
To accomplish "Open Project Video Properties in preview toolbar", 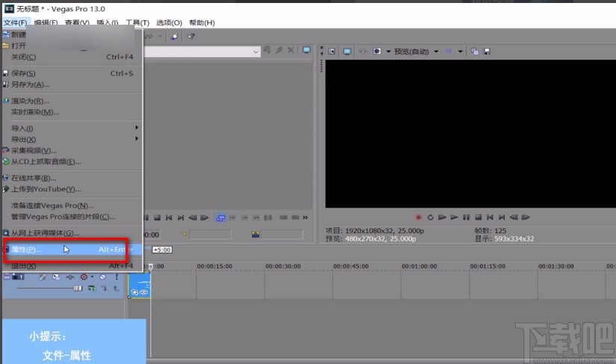I will click(332, 52).
